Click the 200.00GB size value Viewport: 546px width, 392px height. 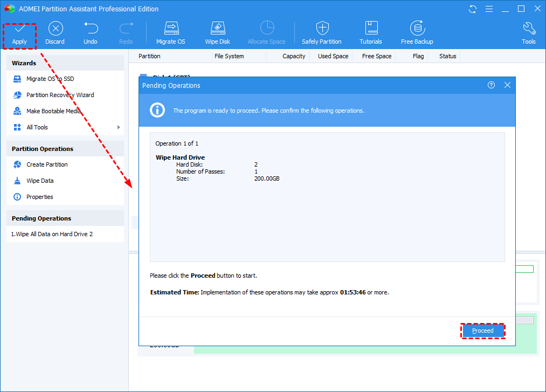click(267, 179)
